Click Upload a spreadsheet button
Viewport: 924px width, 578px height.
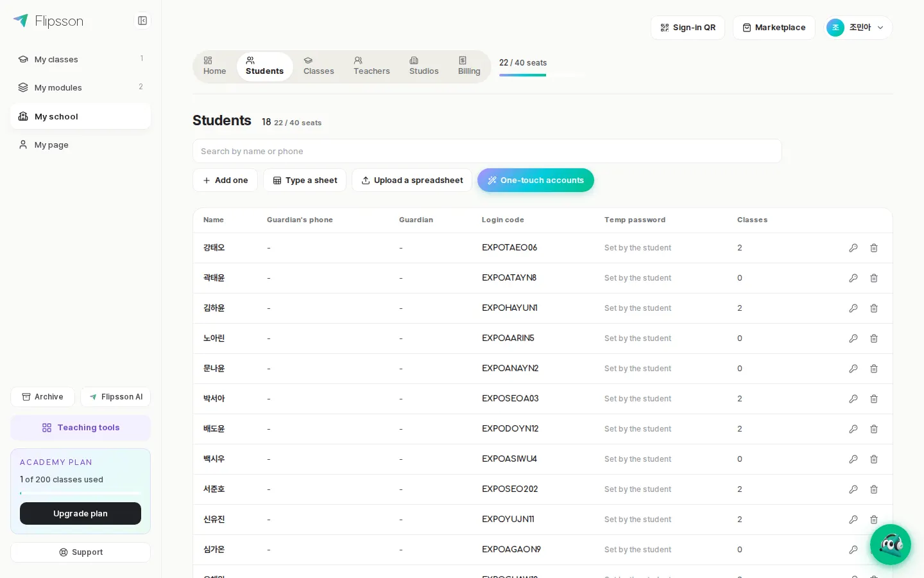point(412,180)
